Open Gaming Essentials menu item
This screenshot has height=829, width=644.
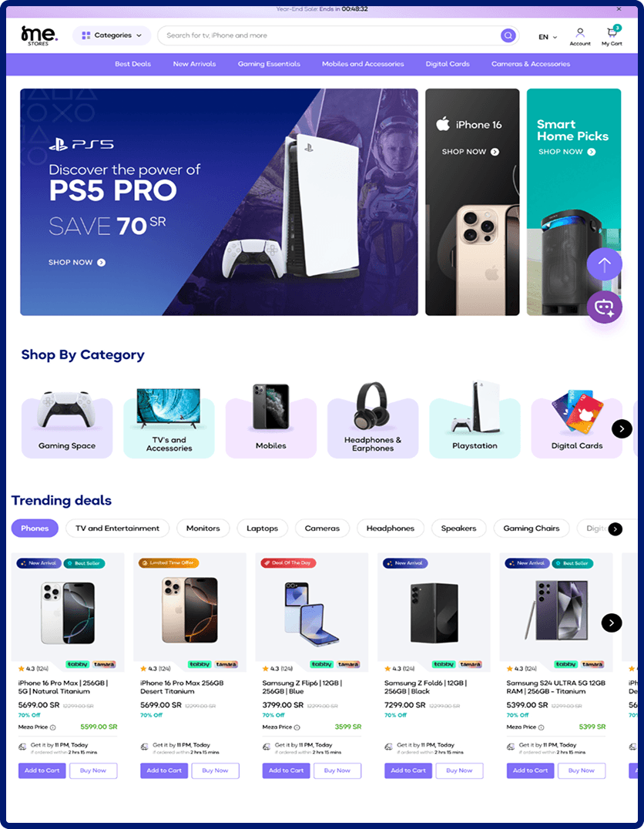pos(269,64)
